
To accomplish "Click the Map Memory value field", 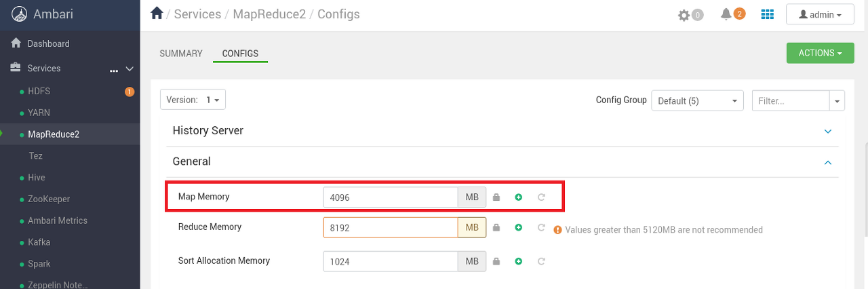I will tap(391, 197).
